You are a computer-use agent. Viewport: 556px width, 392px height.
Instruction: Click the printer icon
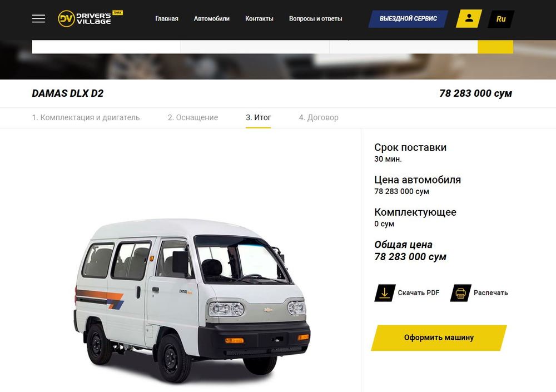tap(460, 293)
